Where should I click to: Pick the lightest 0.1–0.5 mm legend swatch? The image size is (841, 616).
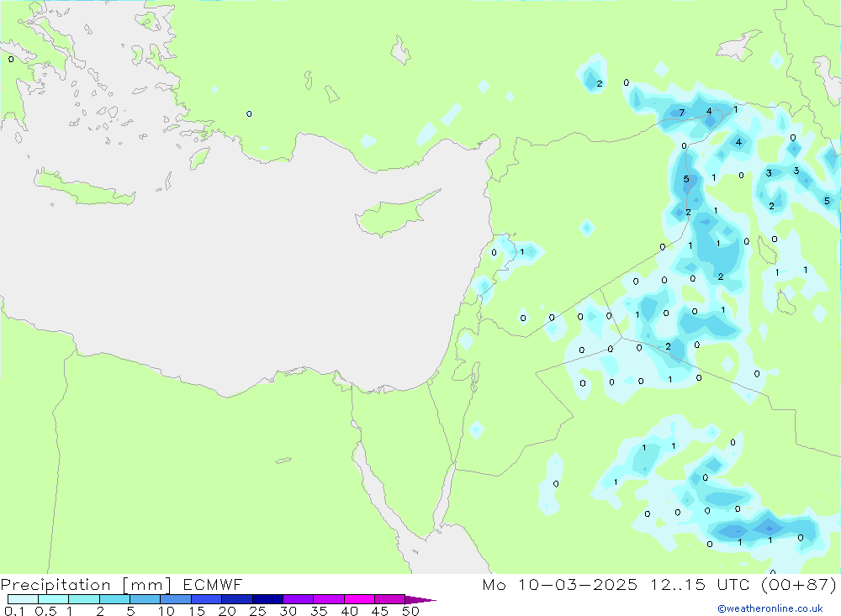(23, 599)
